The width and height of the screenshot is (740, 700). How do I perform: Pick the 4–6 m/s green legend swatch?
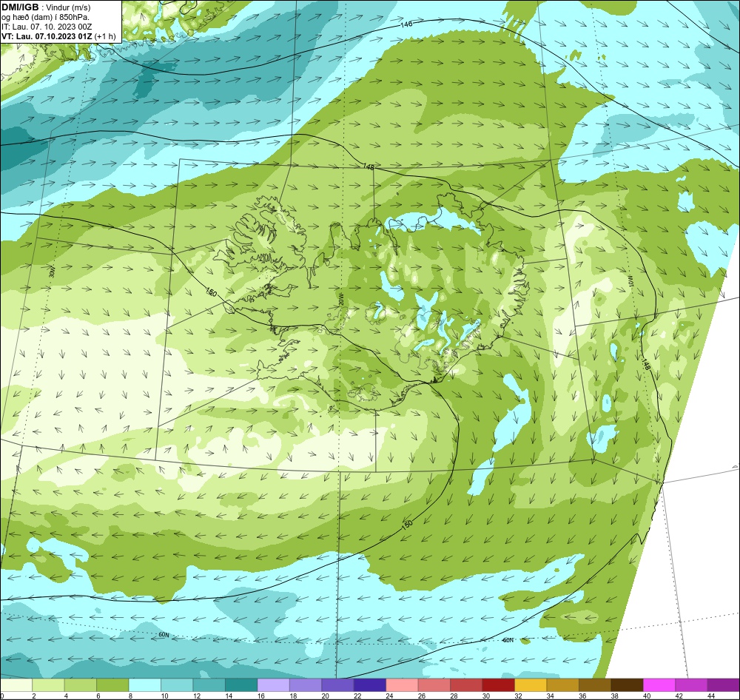tap(81, 684)
